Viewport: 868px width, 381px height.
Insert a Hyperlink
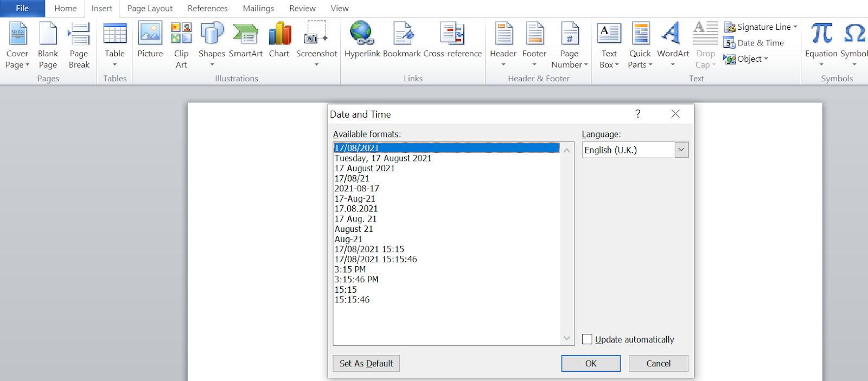(x=362, y=40)
